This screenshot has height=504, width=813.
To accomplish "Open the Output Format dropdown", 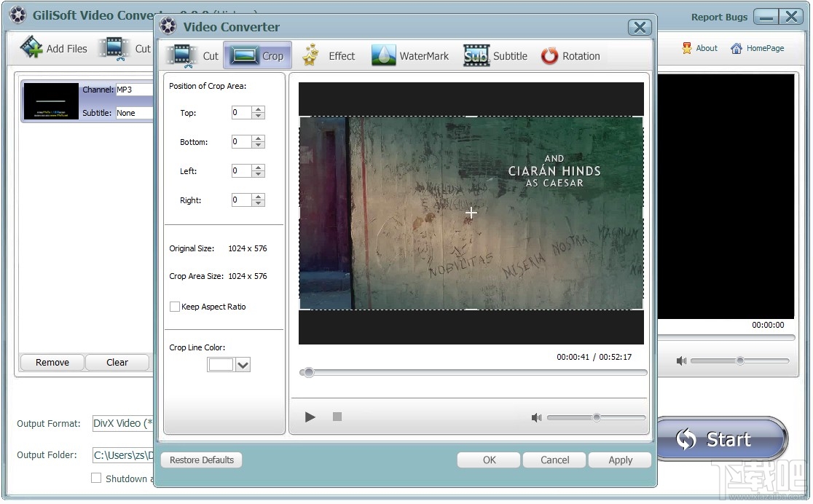I will coord(122,423).
